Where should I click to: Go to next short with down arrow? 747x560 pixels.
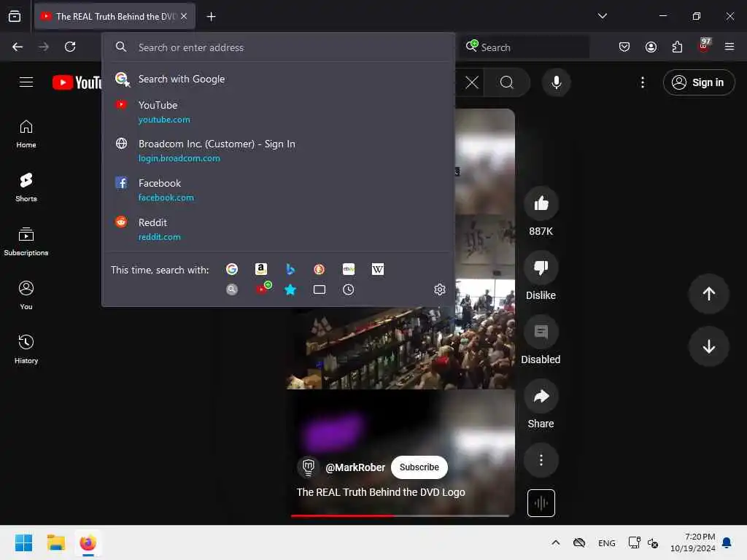[x=709, y=346]
